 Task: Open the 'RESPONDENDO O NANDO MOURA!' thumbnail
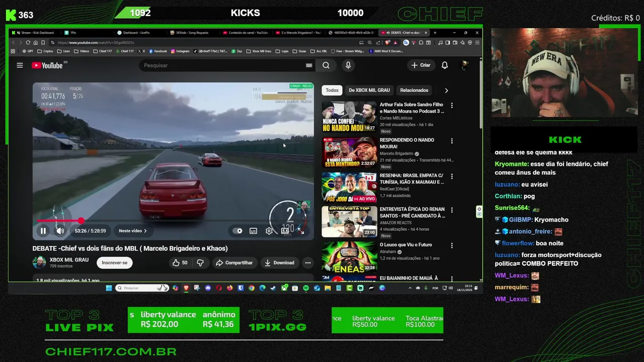coord(349,152)
